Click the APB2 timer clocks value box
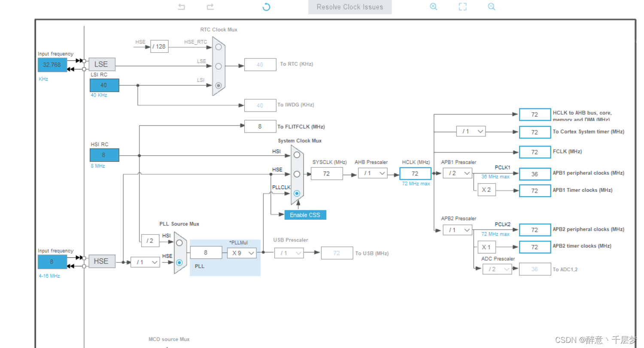Screen dimensions: 644x348 click(x=535, y=247)
